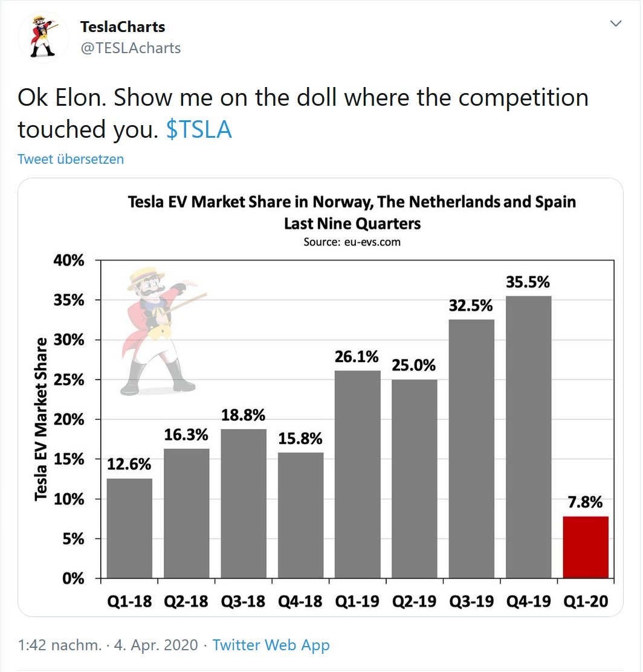Expand the tweet options chevron menu
Image resolution: width=643 pixels, height=672 pixels.
[616, 24]
